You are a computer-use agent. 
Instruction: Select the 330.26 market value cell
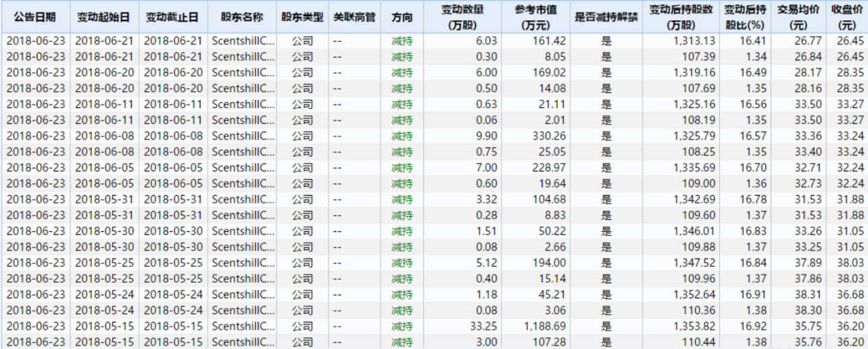536,135
